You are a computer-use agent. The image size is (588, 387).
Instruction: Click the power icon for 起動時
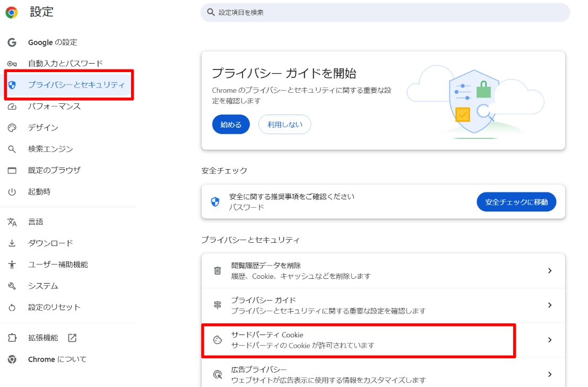point(12,192)
